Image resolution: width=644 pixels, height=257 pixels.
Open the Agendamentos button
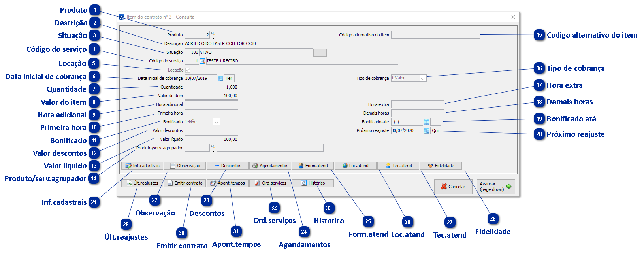270,166
